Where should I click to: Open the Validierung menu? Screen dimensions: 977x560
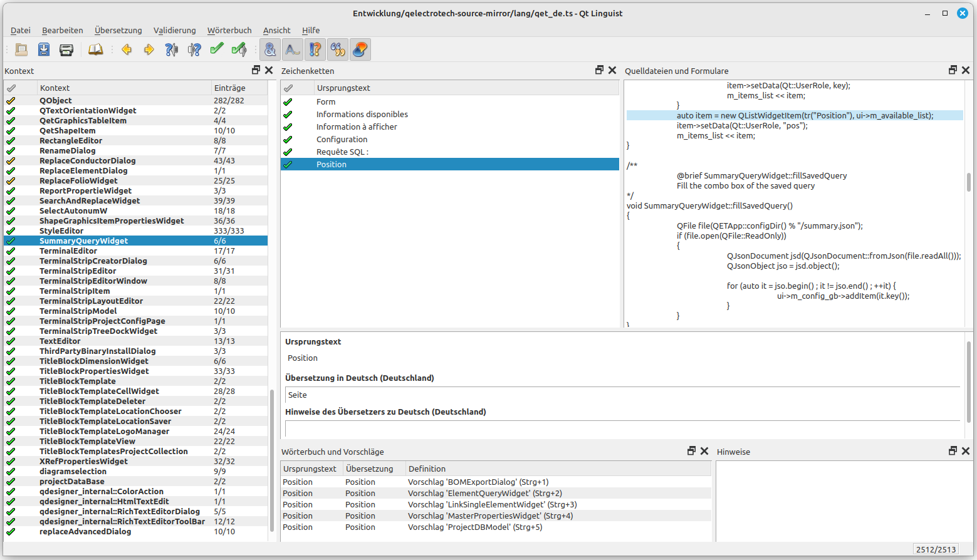pos(174,30)
